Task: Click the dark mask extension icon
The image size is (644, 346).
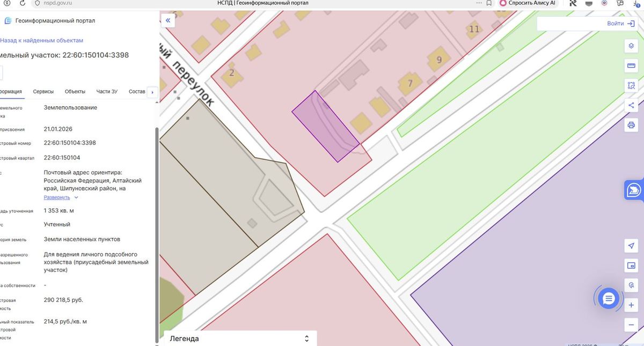Action: tap(589, 3)
